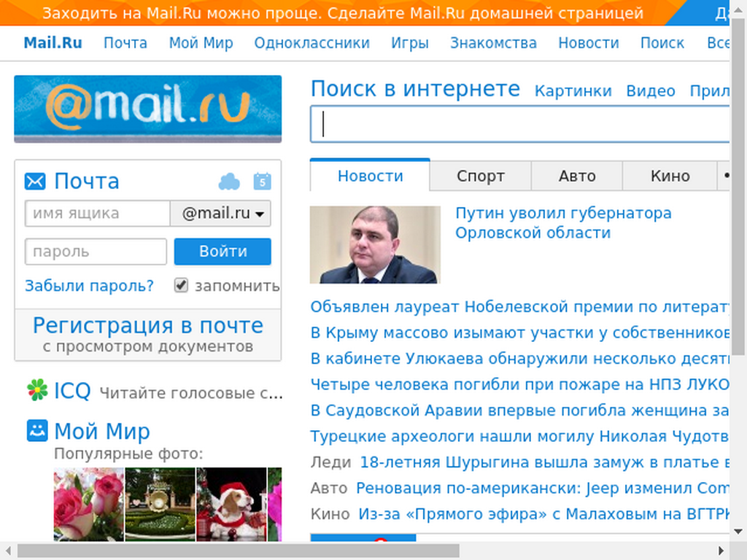Image resolution: width=747 pixels, height=560 pixels.
Task: Open Реновация по-американски headline
Action: [x=543, y=488]
